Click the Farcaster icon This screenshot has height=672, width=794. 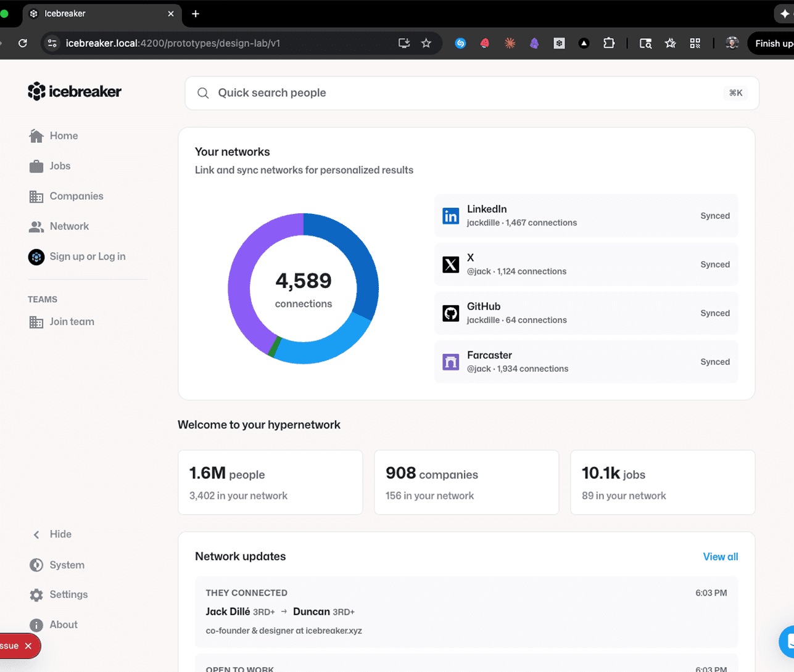451,361
